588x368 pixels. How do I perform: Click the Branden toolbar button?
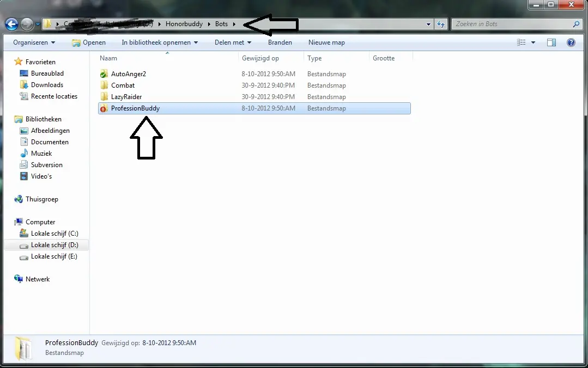[280, 42]
